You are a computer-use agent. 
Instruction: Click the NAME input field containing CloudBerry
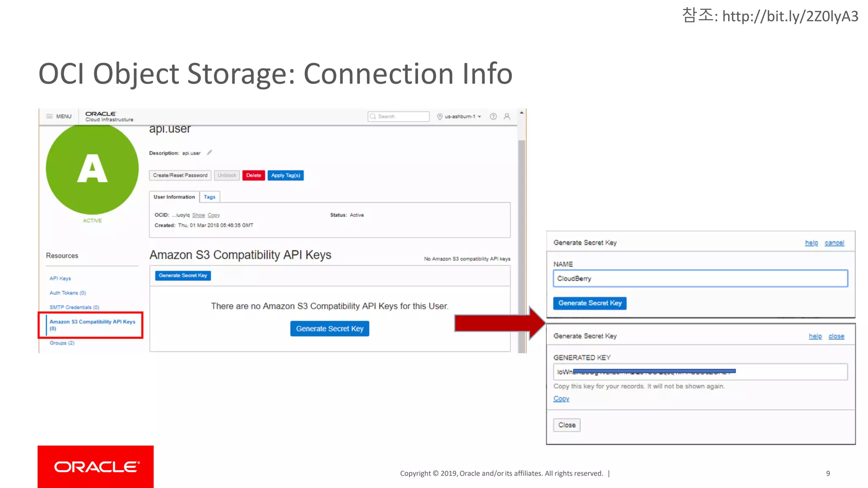(x=700, y=278)
